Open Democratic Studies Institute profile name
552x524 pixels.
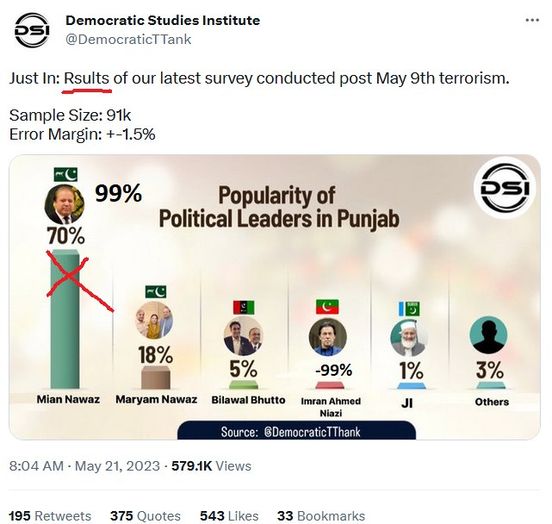pyautogui.click(x=163, y=20)
